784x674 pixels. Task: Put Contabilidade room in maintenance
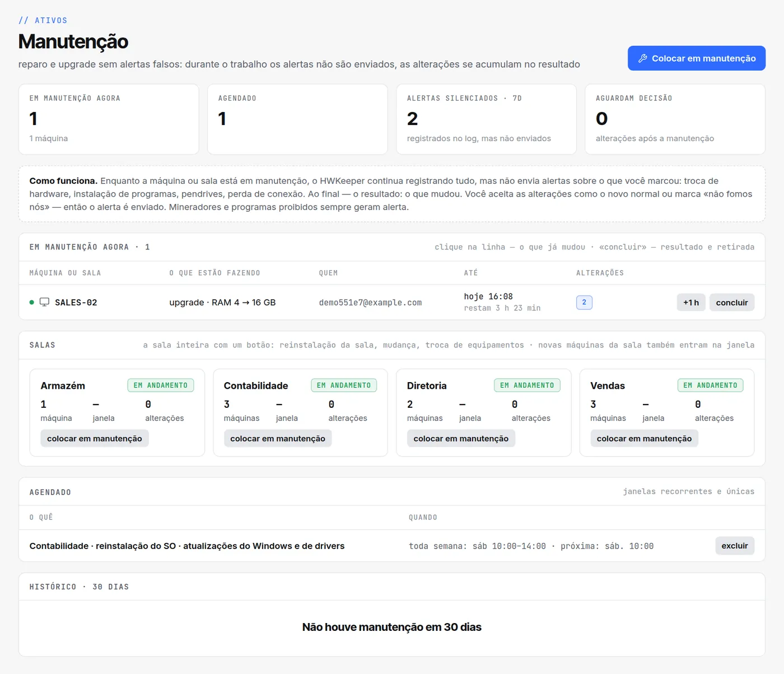click(278, 438)
